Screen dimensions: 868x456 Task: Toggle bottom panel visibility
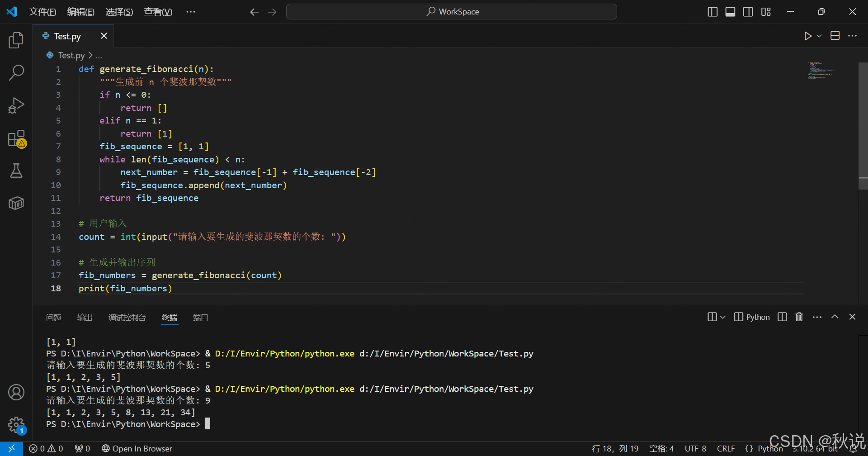(730, 12)
